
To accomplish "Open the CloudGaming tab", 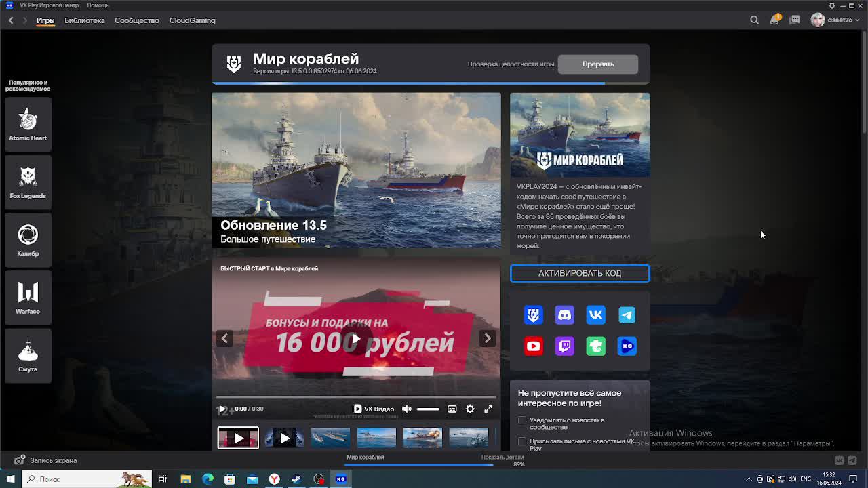I will pyautogui.click(x=192, y=20).
